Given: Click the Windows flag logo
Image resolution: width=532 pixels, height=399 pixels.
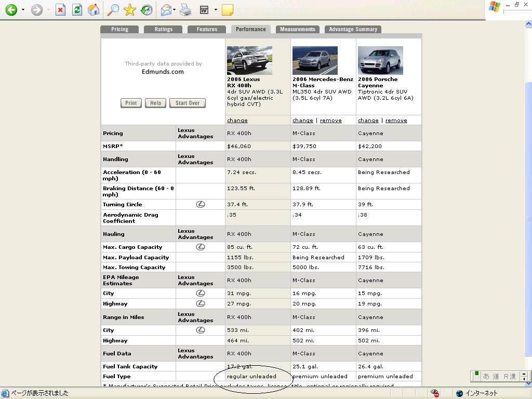Looking at the screenshot, I should click(495, 7).
